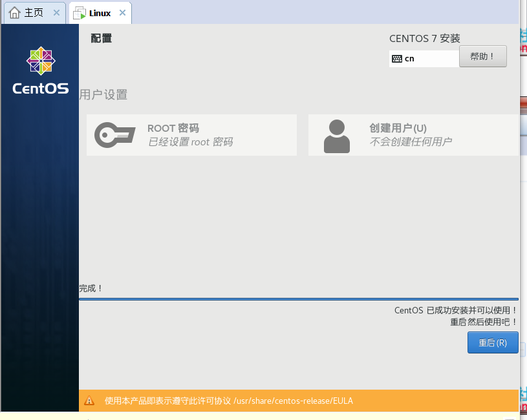Click the 帮助! help button
This screenshot has height=420, width=527.
[x=482, y=56]
